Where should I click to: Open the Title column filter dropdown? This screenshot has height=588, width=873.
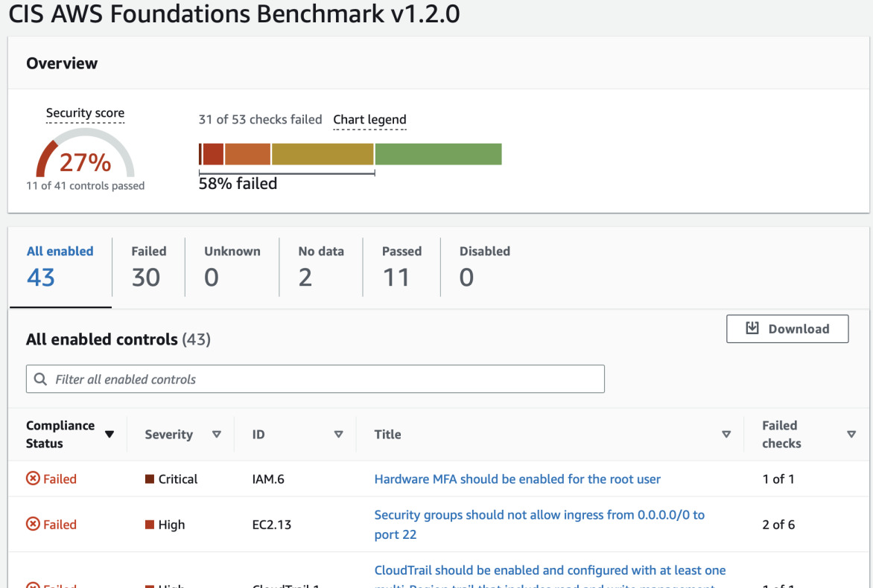[726, 434]
